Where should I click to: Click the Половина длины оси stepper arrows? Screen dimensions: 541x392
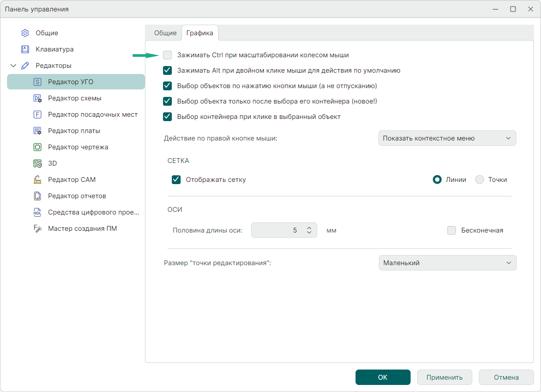pyautogui.click(x=309, y=230)
